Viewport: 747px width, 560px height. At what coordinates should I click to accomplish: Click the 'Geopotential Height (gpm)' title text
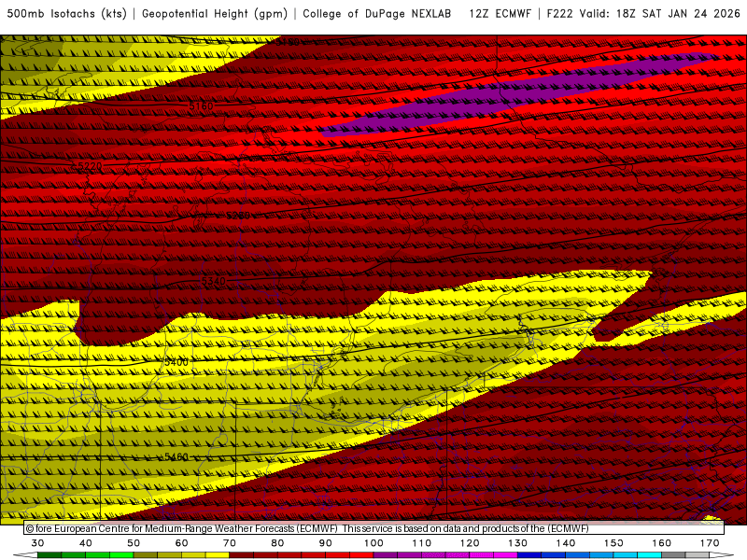click(x=215, y=14)
